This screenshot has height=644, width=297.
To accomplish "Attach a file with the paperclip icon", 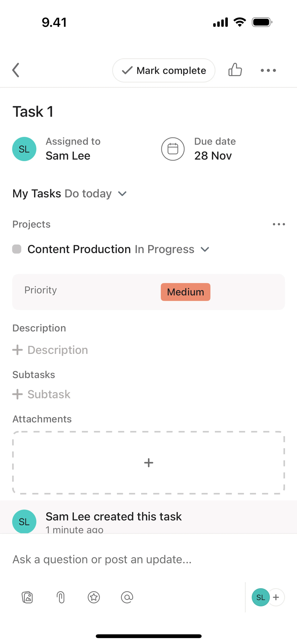I will point(61,597).
